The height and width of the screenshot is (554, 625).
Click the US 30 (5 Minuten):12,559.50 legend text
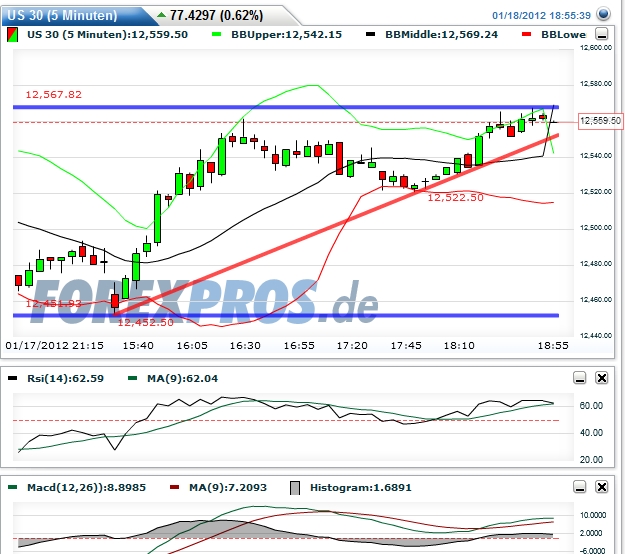coord(107,35)
